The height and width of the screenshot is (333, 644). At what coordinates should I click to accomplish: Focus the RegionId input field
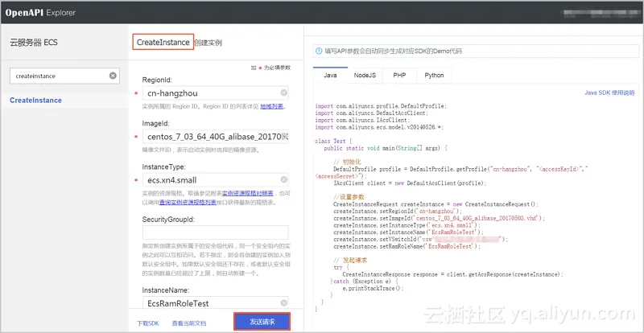pyautogui.click(x=215, y=93)
